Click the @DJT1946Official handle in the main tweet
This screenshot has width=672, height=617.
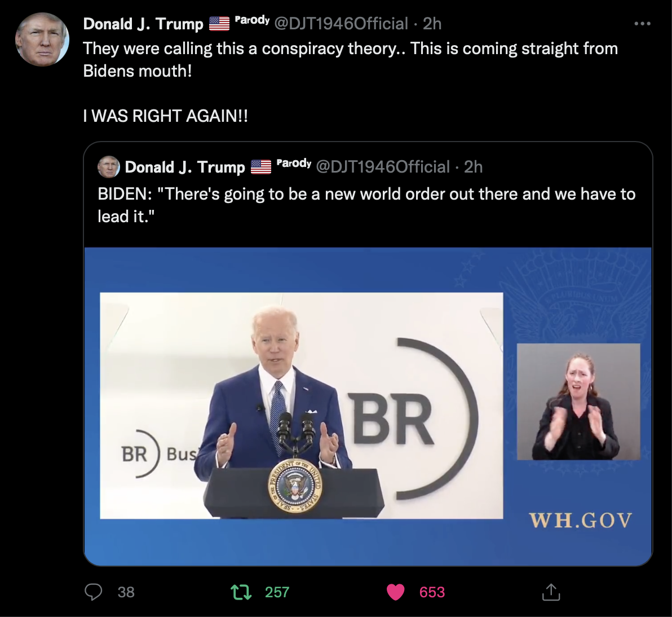click(x=341, y=24)
